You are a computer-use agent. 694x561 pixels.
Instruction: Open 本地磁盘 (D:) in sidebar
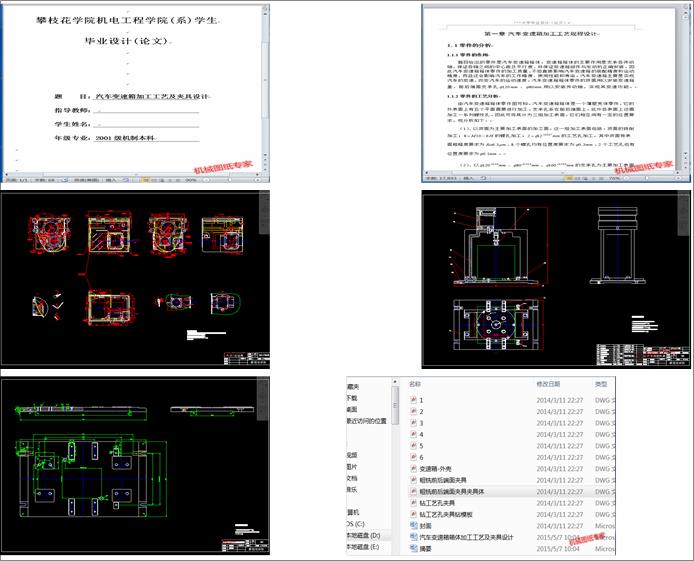tap(363, 535)
